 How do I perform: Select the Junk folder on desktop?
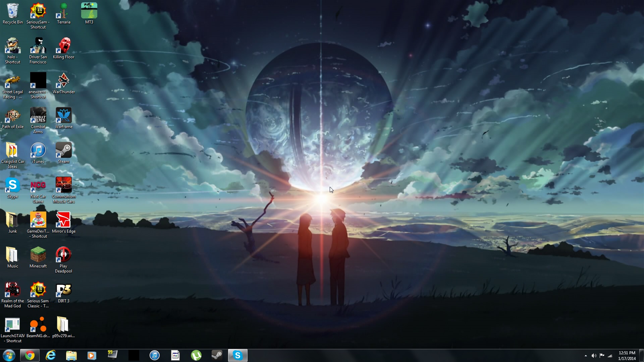point(13,223)
